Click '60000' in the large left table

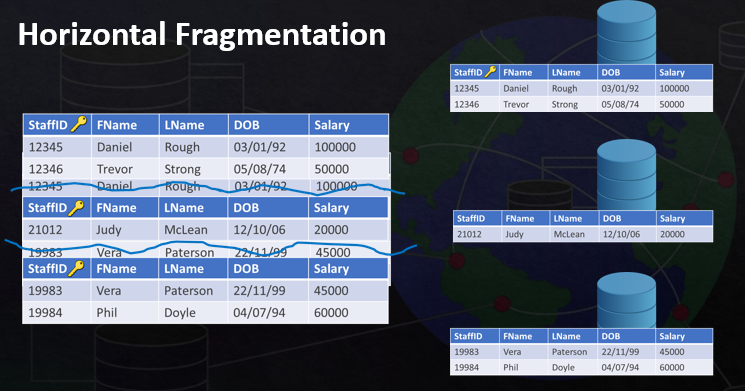(x=331, y=313)
